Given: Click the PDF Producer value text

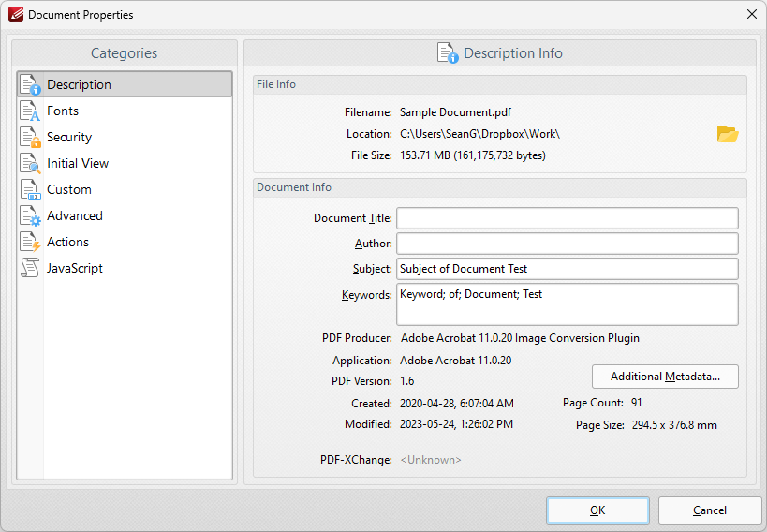Looking at the screenshot, I should (520, 338).
